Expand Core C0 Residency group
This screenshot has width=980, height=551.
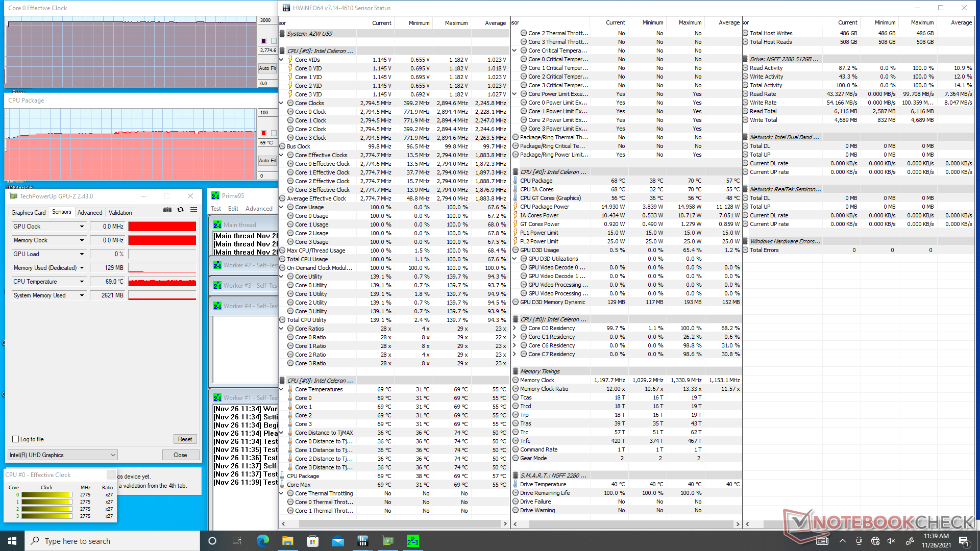click(514, 328)
